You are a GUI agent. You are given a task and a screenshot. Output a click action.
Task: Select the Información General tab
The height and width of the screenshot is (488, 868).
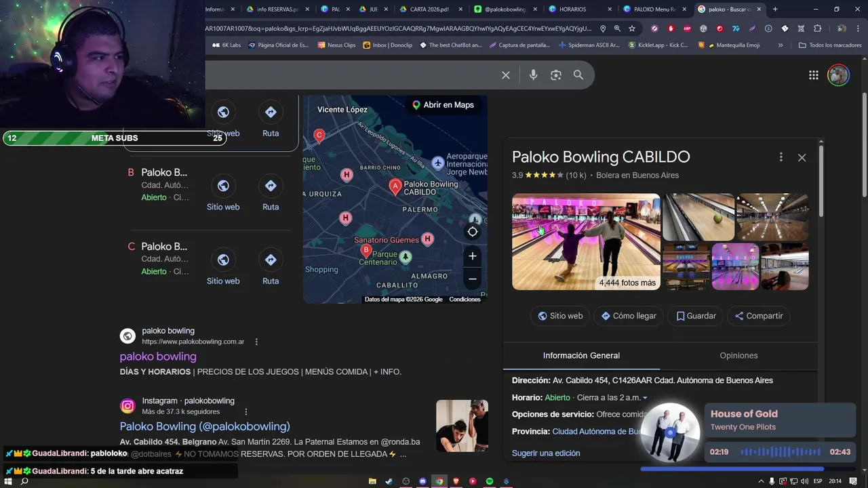tap(581, 355)
